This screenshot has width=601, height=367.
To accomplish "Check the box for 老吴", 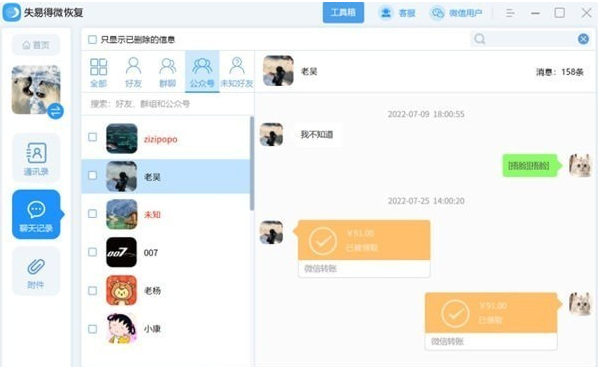I will point(92,176).
